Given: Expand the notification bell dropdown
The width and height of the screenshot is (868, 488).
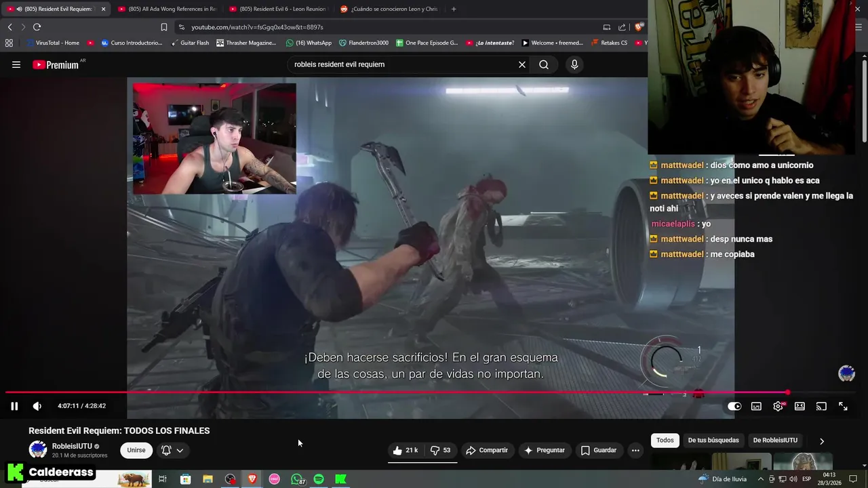Looking at the screenshot, I should tap(172, 450).
